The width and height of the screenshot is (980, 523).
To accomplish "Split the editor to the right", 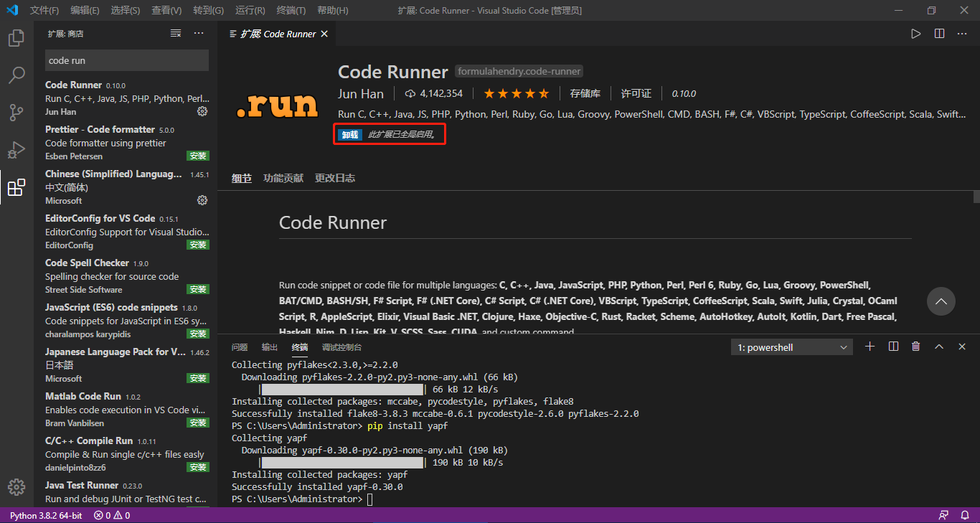I will [x=940, y=34].
